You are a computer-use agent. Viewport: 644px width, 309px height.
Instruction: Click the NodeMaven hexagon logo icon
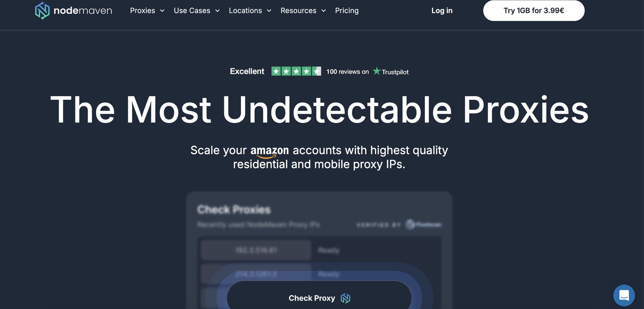pos(42,10)
